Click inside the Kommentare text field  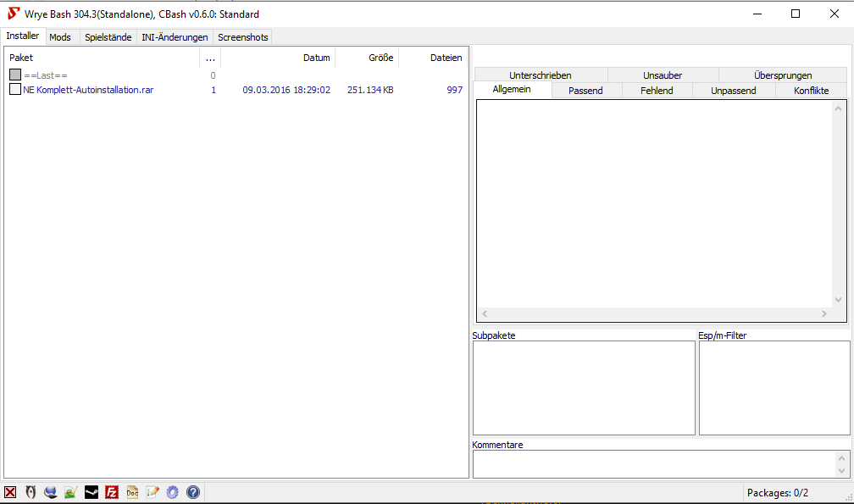coord(653,463)
